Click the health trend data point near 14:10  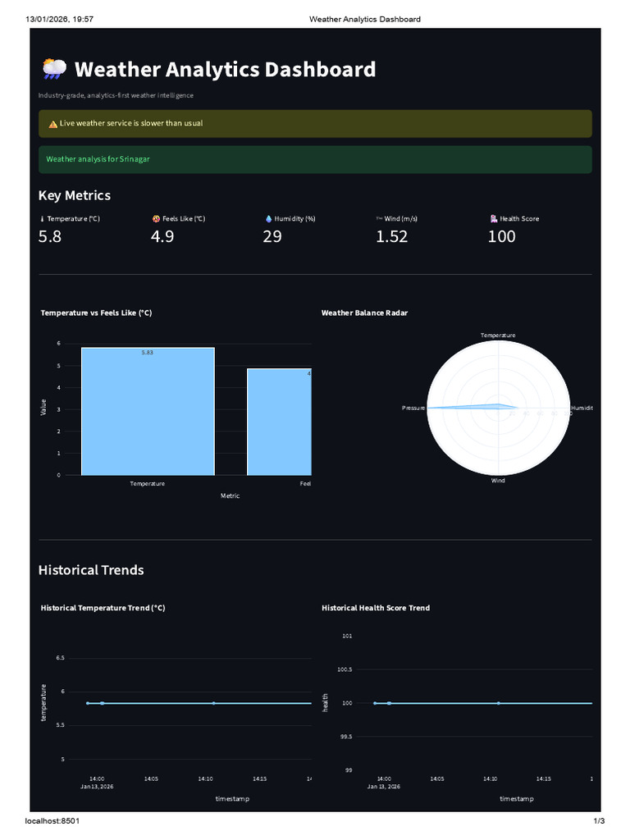tap(499, 703)
